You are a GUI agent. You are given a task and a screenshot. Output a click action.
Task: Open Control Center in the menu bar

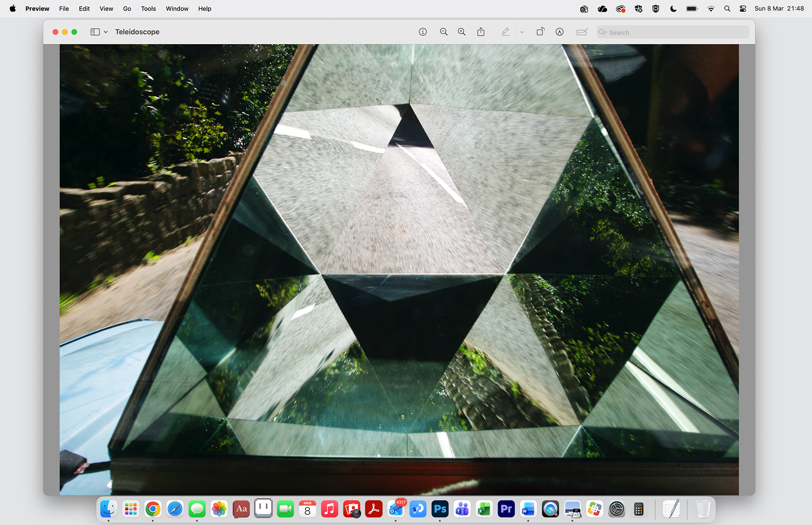point(743,9)
